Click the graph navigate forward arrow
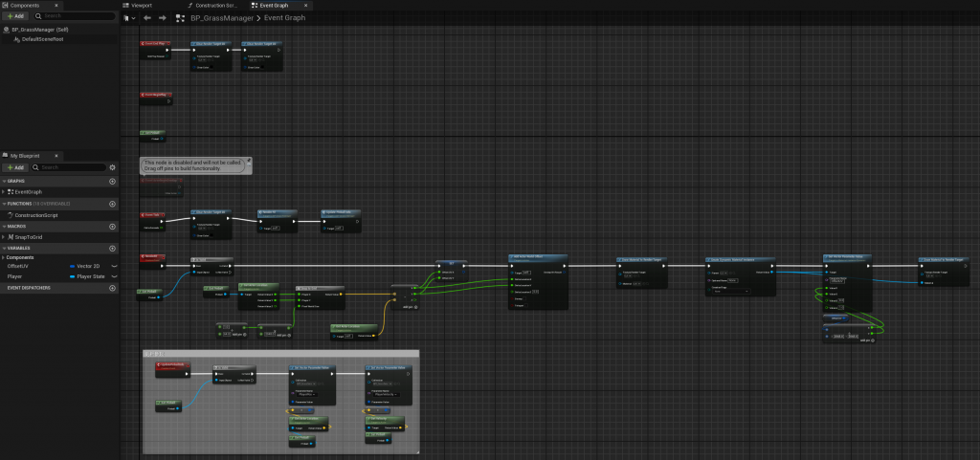980x460 pixels. tap(162, 18)
